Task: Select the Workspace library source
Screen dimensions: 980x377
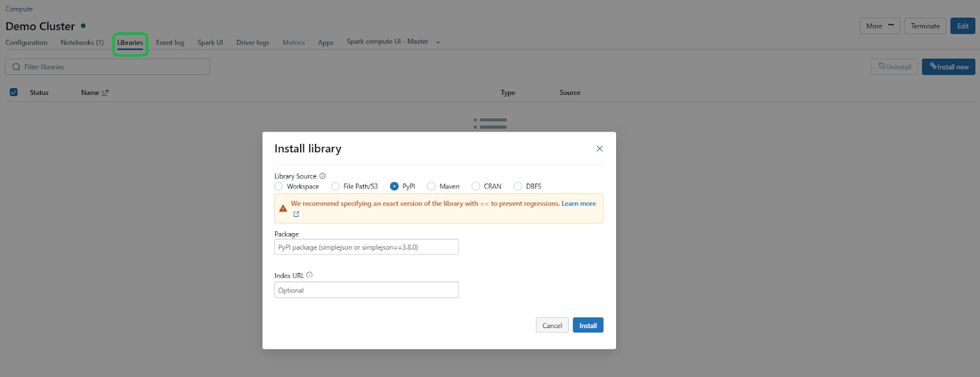Action: (279, 187)
